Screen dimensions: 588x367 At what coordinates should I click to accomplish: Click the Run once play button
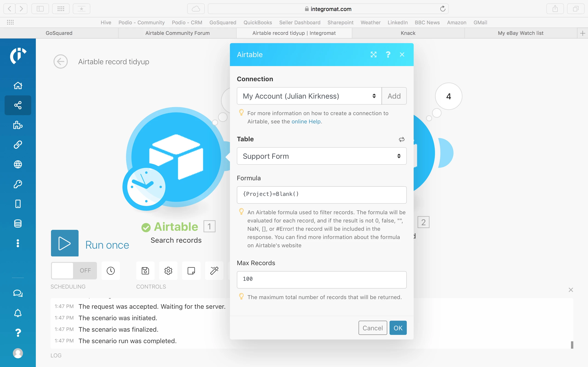click(65, 243)
